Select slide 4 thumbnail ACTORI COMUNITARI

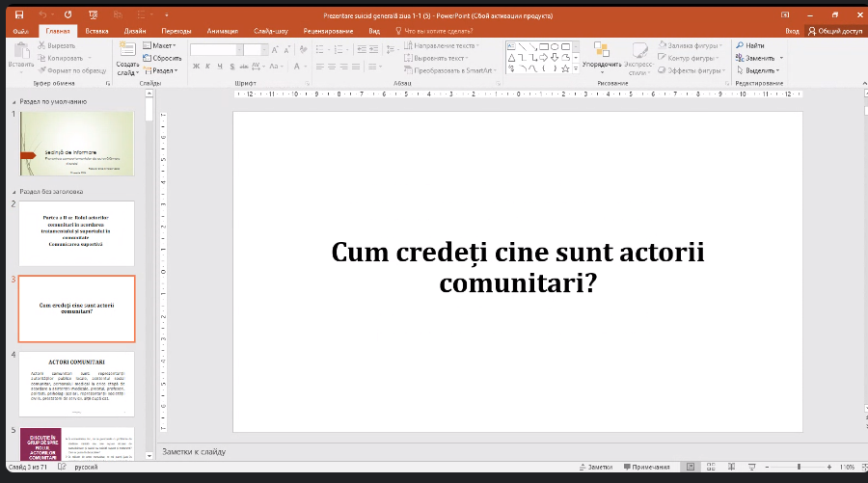click(x=76, y=384)
